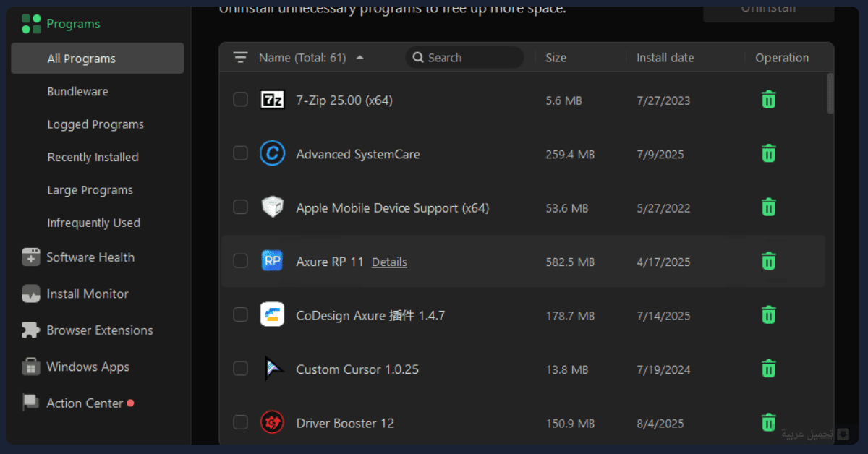This screenshot has width=868, height=454.
Task: Click the Action Center flag icon
Action: tap(31, 403)
